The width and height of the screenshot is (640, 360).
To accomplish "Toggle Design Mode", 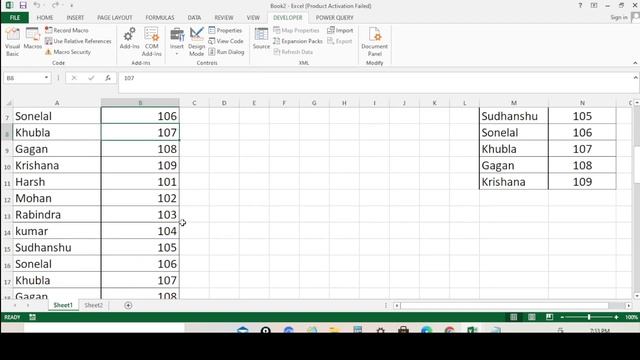I will click(x=196, y=42).
